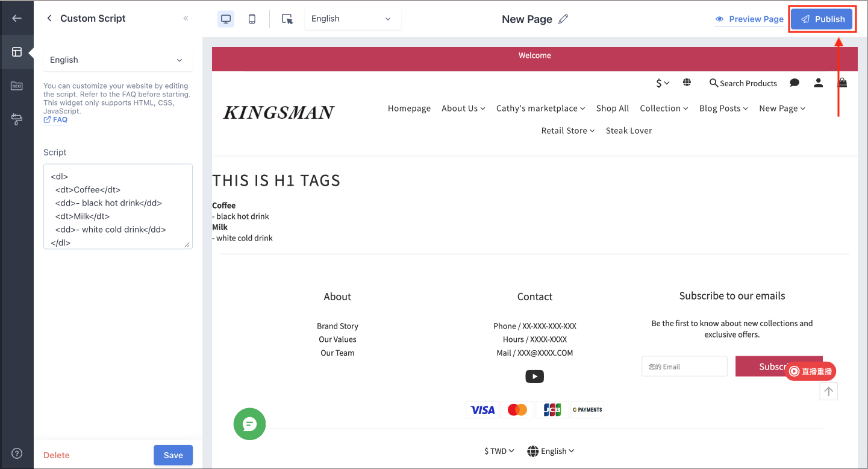Click the Phone / XX-XXX-XXX-XXX text
Screen dimensions: 868x469
535,326
